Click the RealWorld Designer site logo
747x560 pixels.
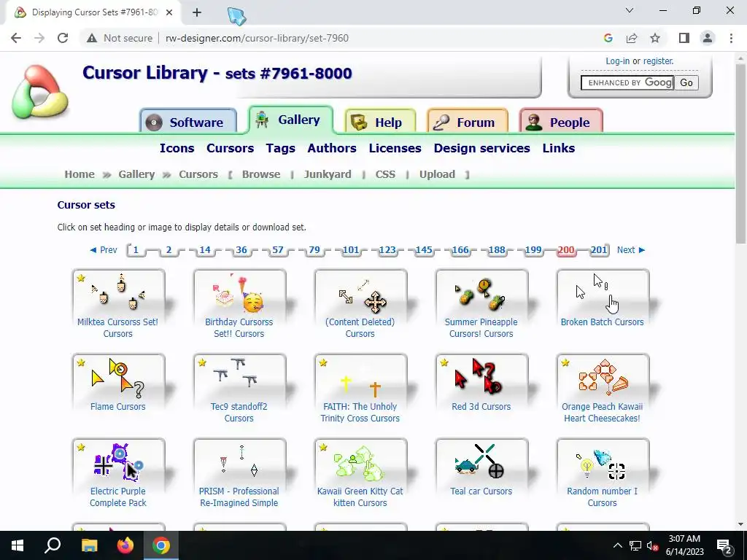coord(40,92)
